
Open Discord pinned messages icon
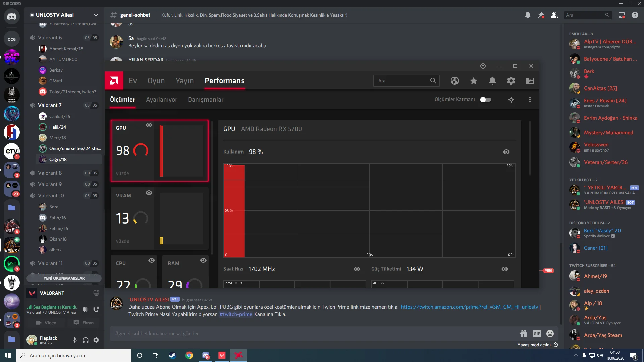click(x=541, y=15)
